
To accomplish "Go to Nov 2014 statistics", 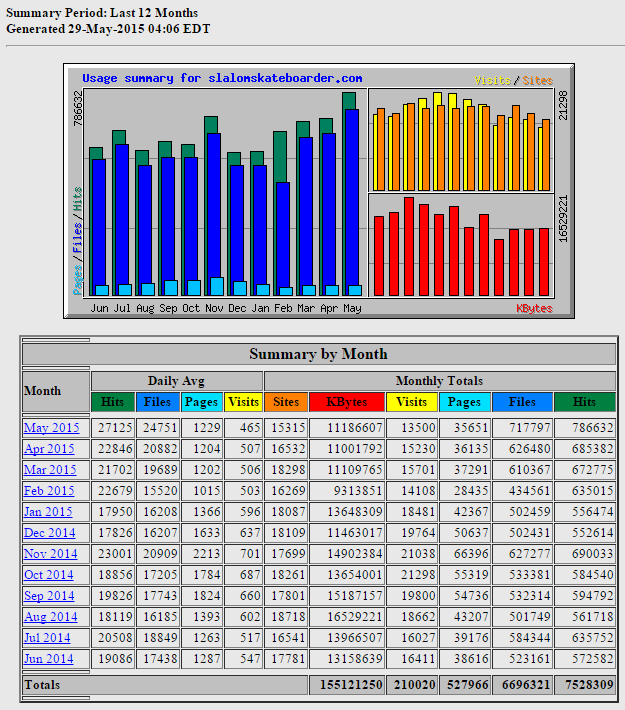I will [50, 554].
